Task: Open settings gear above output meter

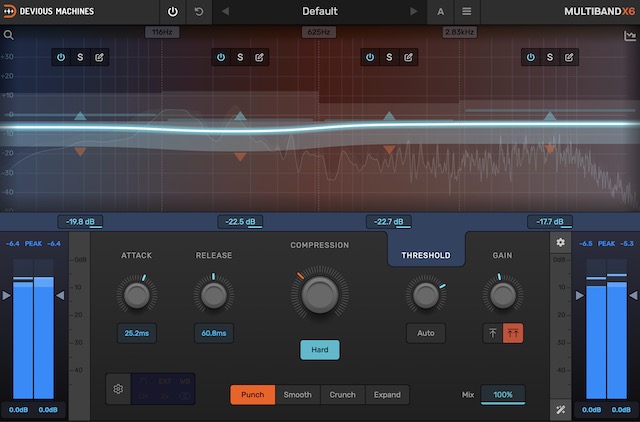Action: click(x=560, y=242)
